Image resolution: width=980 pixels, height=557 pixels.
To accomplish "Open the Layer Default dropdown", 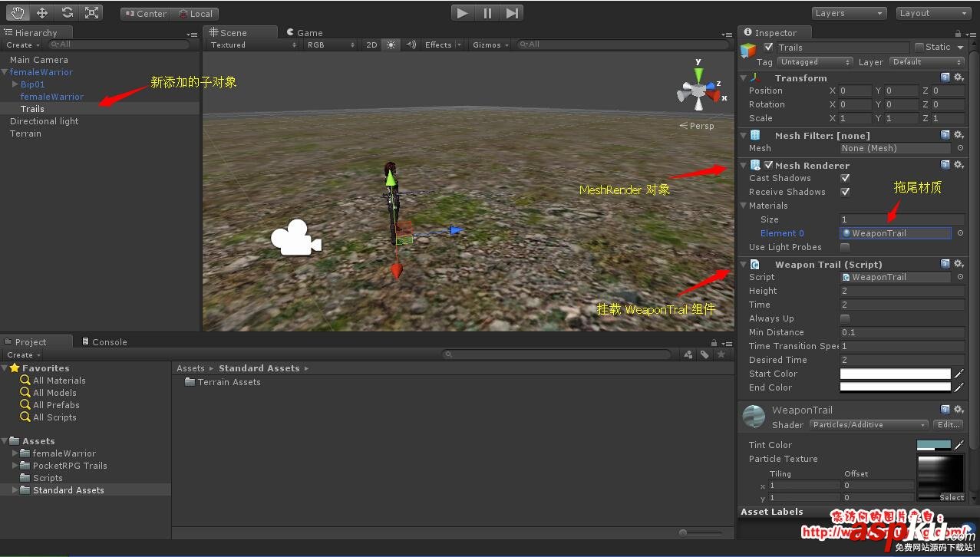I will tap(926, 62).
